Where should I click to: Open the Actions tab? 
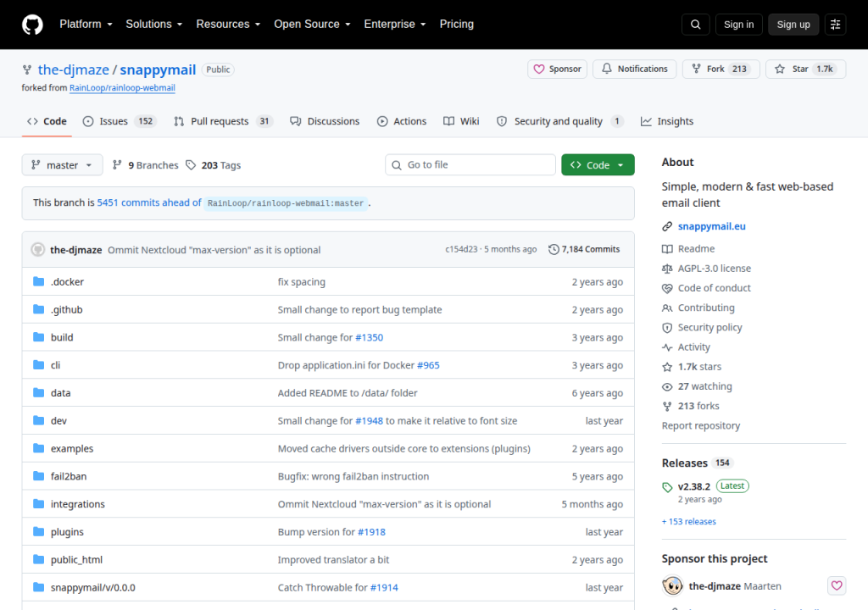click(402, 121)
